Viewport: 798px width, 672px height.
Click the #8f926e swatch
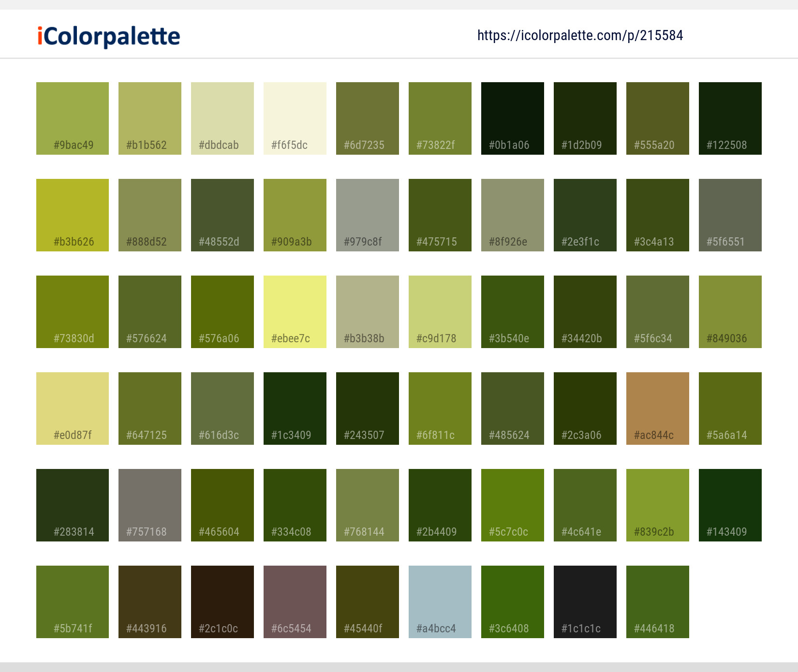[513, 215]
